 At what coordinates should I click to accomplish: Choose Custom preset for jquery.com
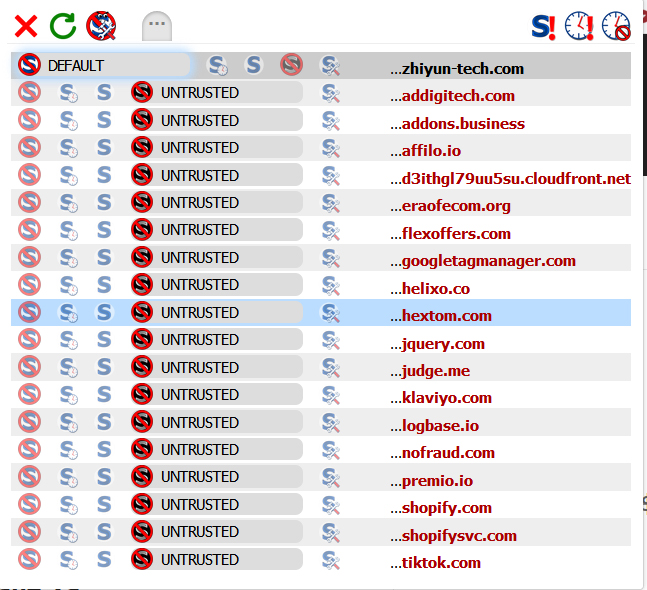click(331, 340)
